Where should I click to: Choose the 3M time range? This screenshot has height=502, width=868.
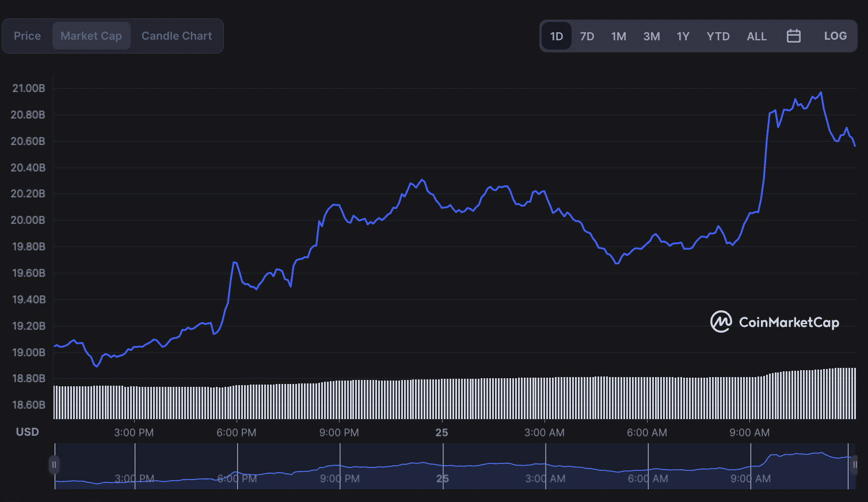(652, 36)
